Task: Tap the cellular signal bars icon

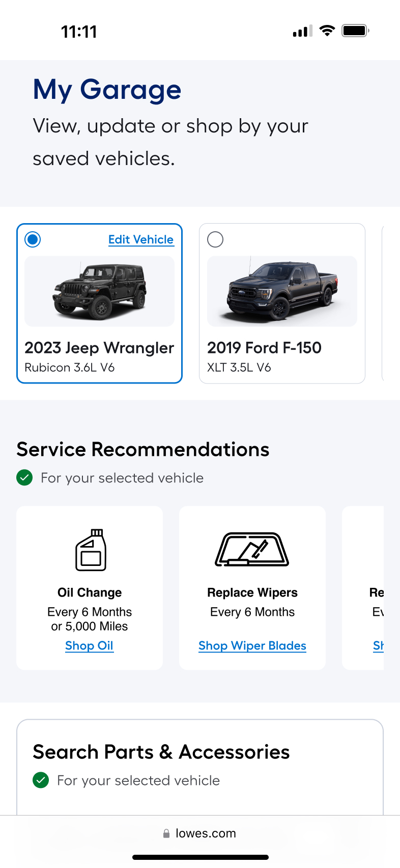Action: pos(302,32)
